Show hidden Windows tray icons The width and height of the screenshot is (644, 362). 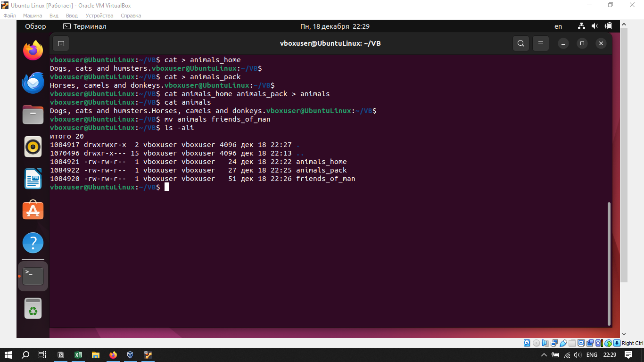click(544, 355)
